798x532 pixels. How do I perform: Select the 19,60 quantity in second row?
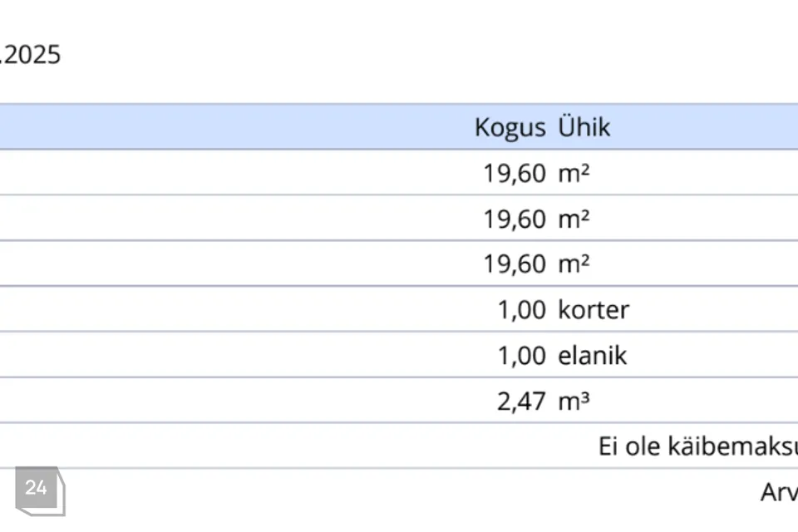[515, 219]
